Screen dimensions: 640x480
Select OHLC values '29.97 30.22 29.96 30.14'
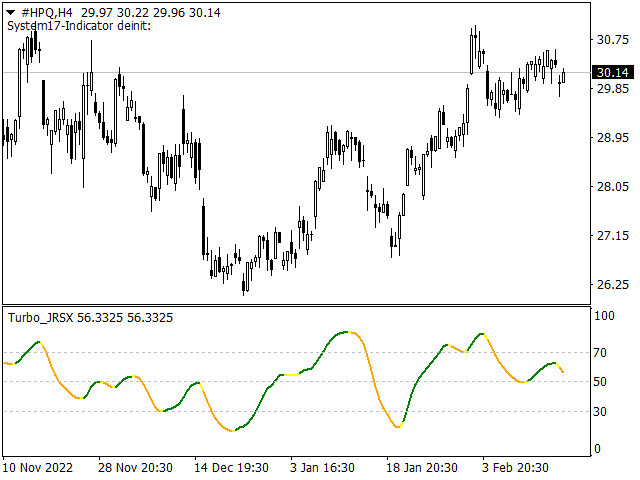151,13
